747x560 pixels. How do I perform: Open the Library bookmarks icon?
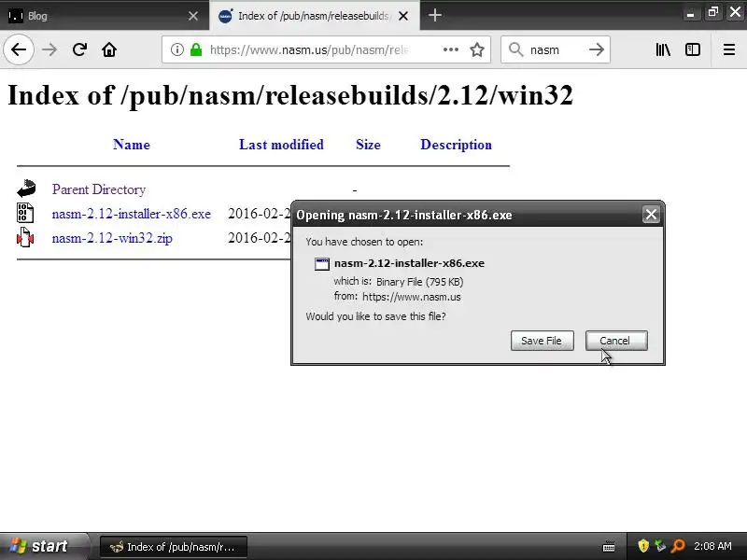[x=663, y=49]
